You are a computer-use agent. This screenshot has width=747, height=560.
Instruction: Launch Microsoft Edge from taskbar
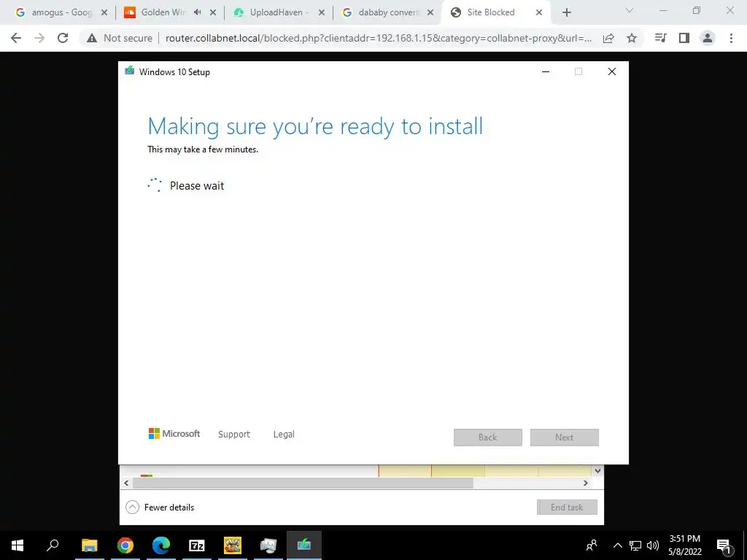pos(161,545)
